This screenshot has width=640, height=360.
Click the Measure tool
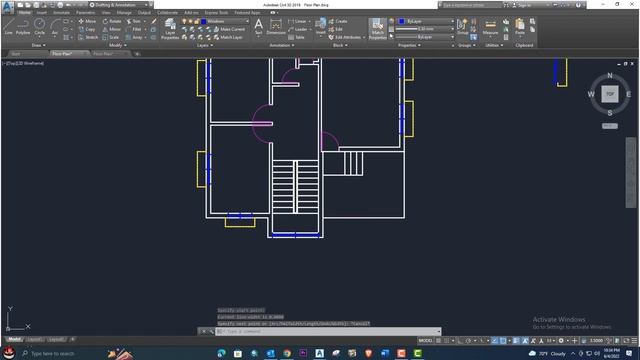pos(490,27)
